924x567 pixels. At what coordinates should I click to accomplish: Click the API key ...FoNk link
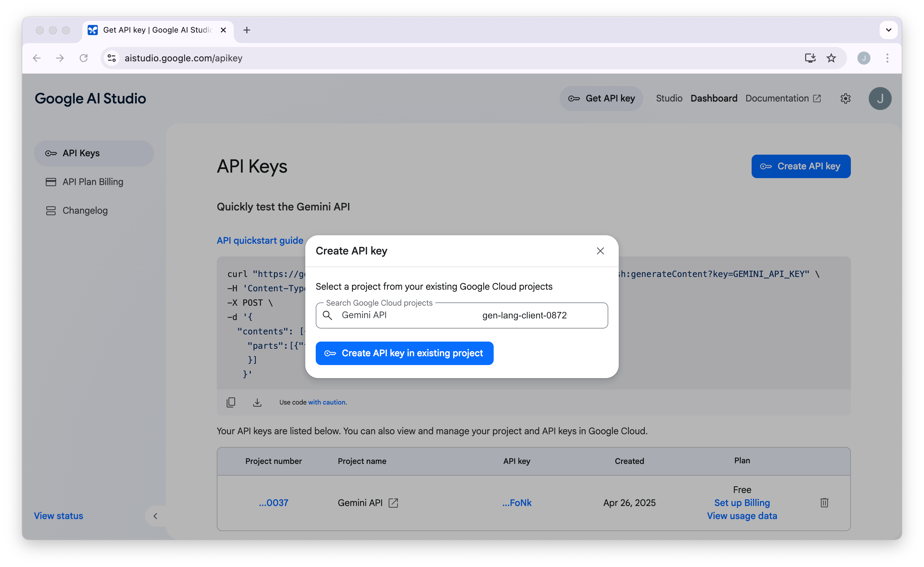click(x=517, y=502)
